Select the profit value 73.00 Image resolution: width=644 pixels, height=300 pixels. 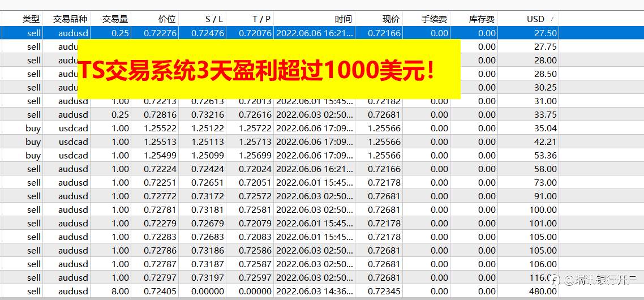click(546, 182)
